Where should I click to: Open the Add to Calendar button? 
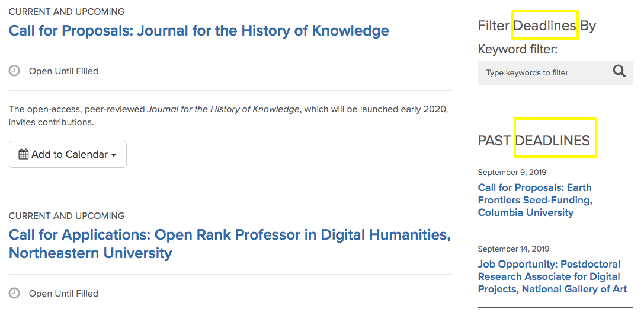(68, 154)
